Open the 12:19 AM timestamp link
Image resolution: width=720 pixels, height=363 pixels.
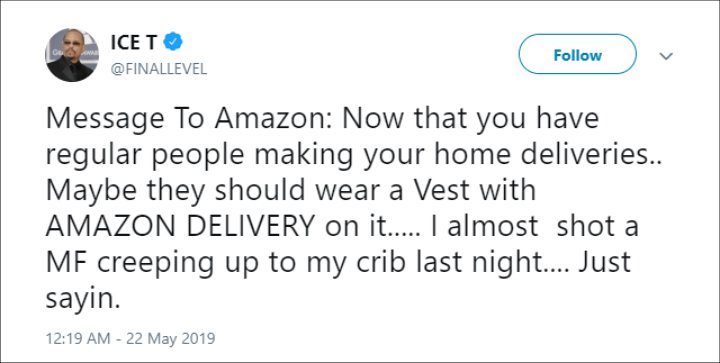coord(78,339)
